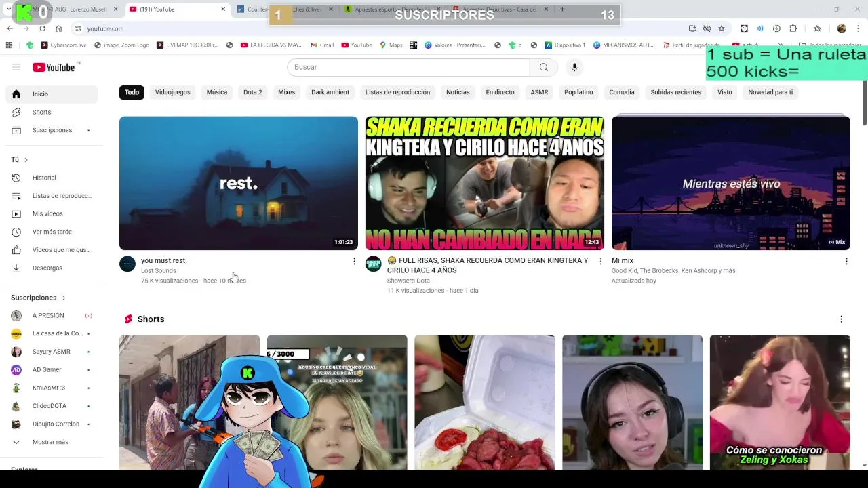
Task: Open the browser extensions puzzle icon
Action: [x=793, y=28]
